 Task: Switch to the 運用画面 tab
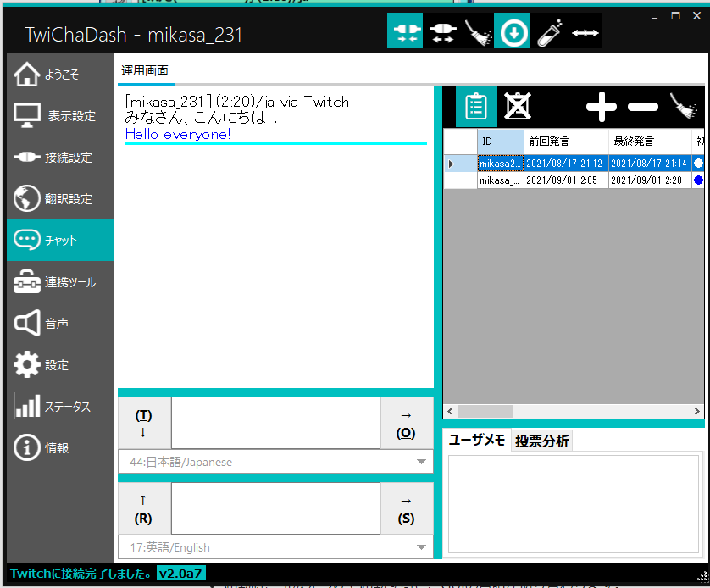pyautogui.click(x=145, y=70)
